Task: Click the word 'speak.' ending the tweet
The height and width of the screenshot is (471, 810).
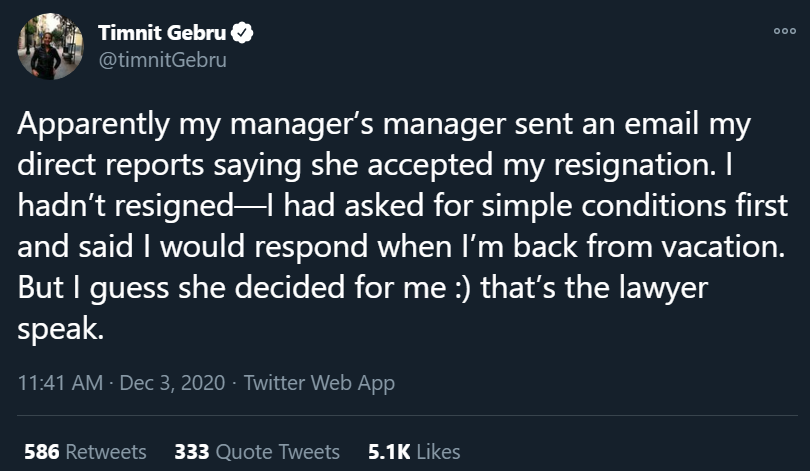Action: click(x=62, y=330)
